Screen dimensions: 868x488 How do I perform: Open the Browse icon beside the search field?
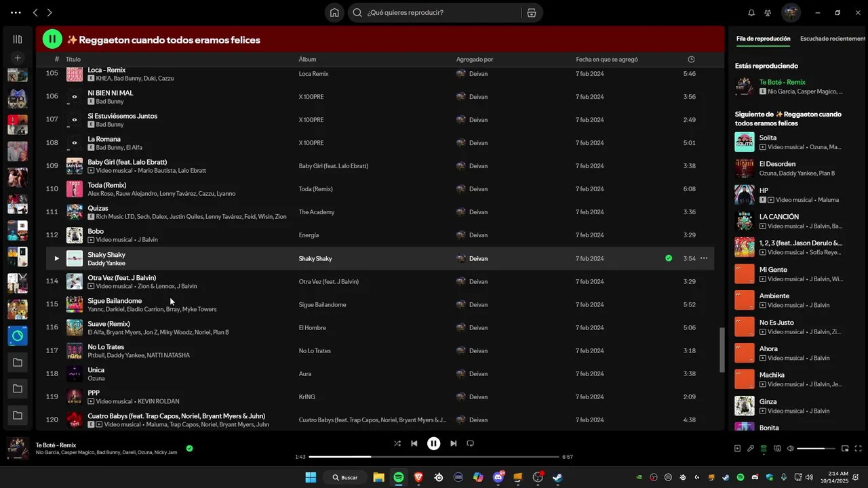(531, 12)
